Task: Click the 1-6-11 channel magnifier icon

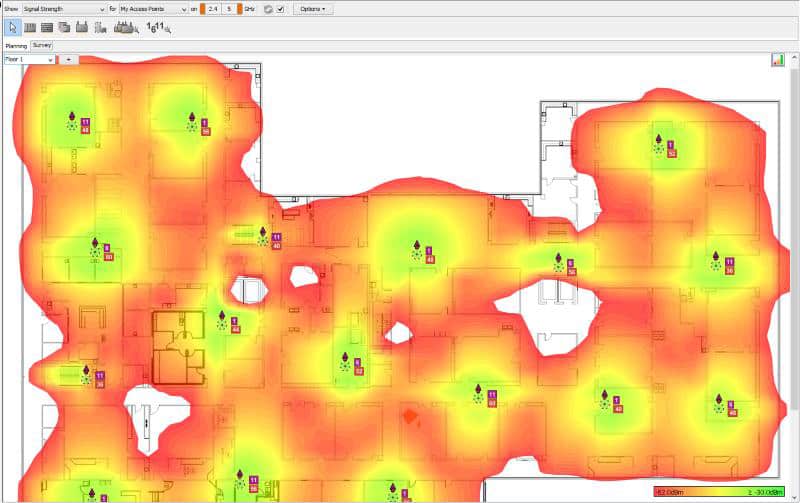Action: pyautogui.click(x=159, y=27)
